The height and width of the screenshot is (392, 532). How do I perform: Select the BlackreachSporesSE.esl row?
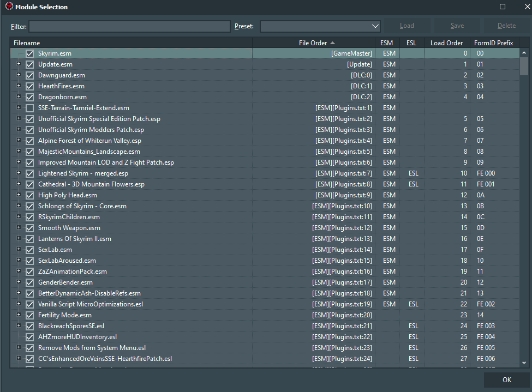(x=265, y=326)
